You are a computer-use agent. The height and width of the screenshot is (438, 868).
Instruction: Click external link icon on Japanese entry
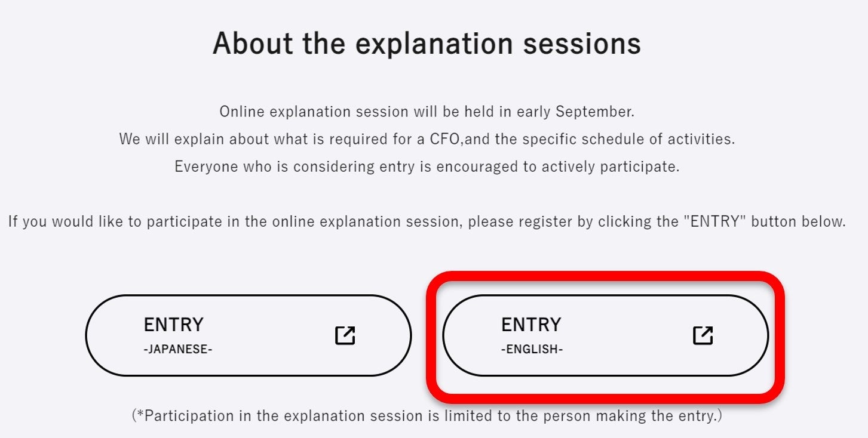345,335
